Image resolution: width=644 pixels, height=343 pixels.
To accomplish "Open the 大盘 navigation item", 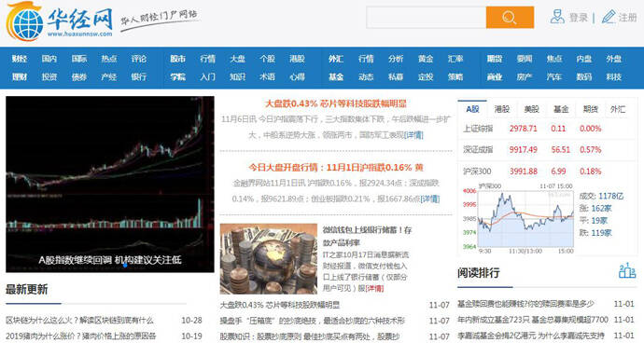I will [237, 59].
